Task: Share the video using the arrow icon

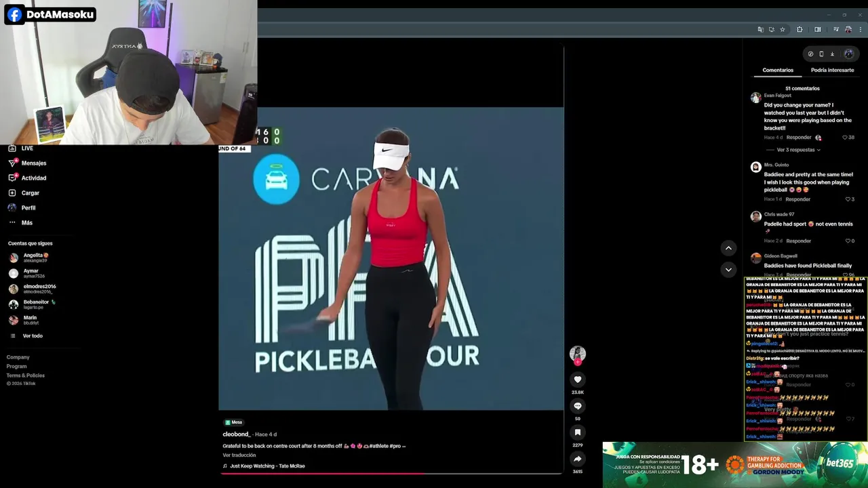Action: click(x=578, y=459)
